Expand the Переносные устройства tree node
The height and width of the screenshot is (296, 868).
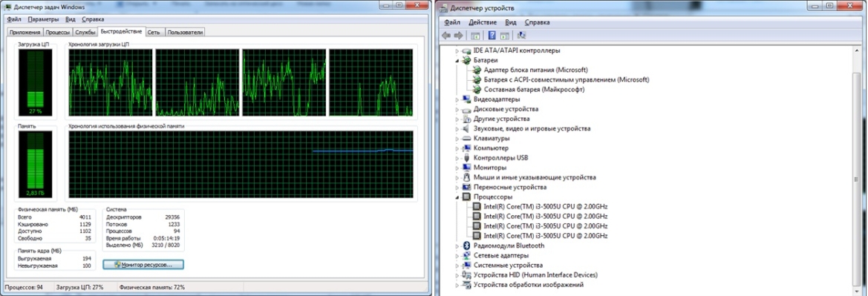pos(457,188)
